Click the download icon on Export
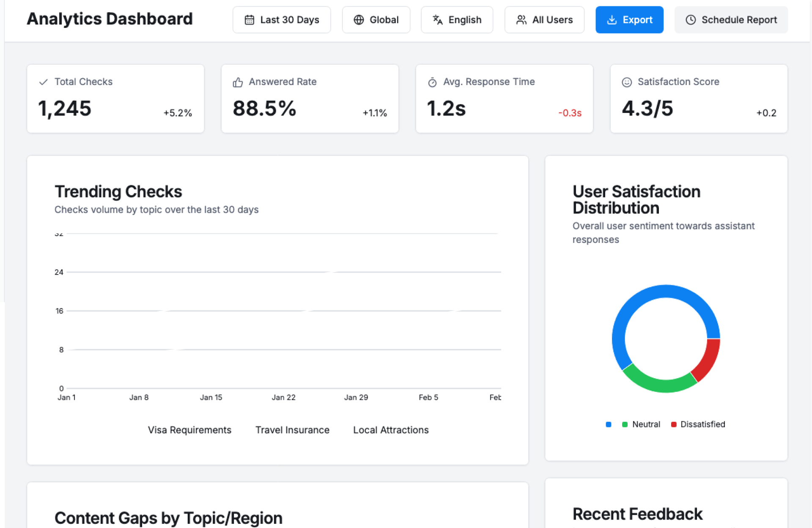The width and height of the screenshot is (812, 528). 612,20
